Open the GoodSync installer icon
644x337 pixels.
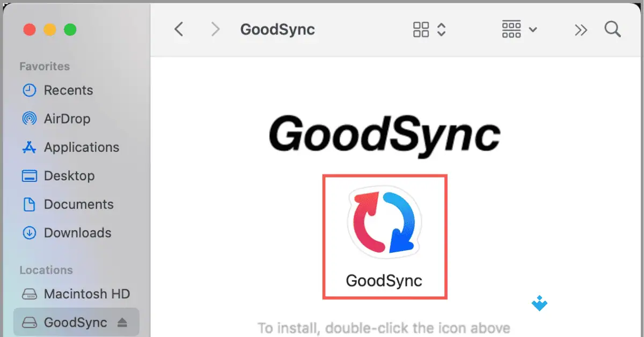click(384, 223)
